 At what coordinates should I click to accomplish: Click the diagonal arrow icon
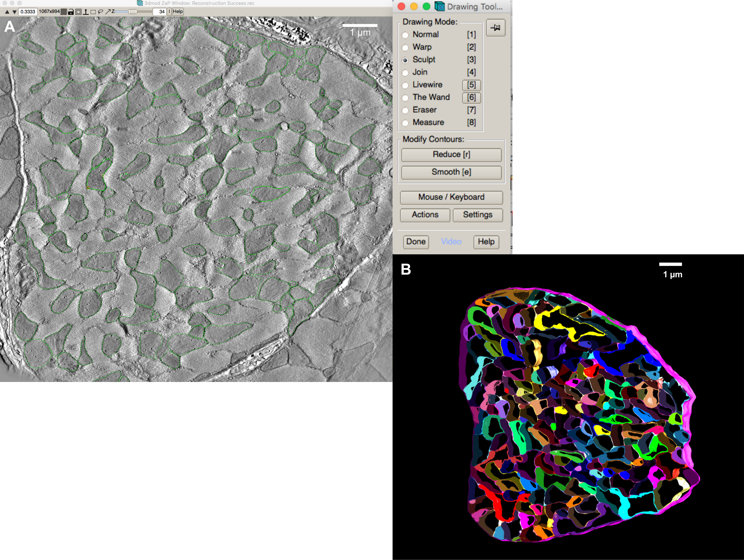click(x=108, y=12)
